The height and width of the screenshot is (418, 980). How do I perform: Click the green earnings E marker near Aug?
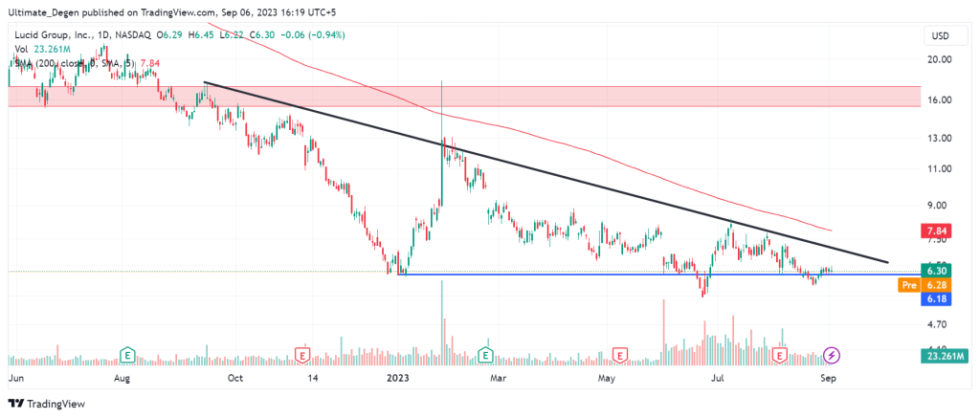128,355
